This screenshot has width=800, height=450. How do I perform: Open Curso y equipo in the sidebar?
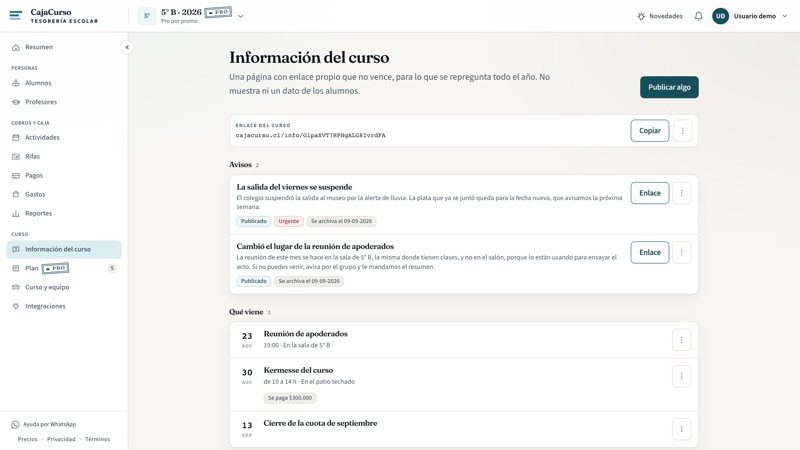coord(64,287)
